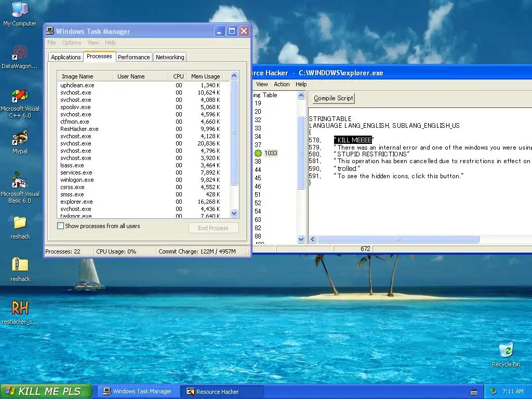Viewport: 532px width, 399px height.
Task: Click the disabled End Process button
Action: click(214, 228)
